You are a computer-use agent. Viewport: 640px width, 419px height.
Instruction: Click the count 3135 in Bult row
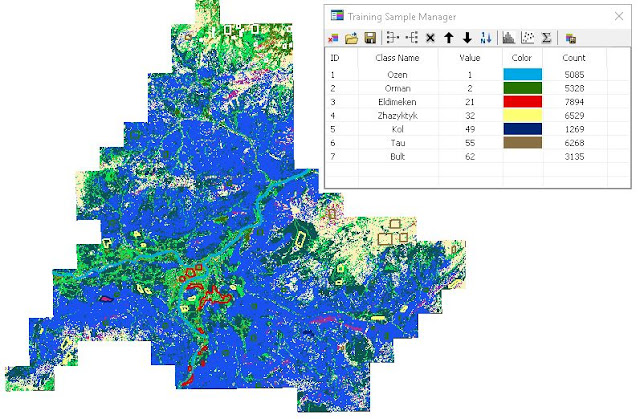coord(574,156)
